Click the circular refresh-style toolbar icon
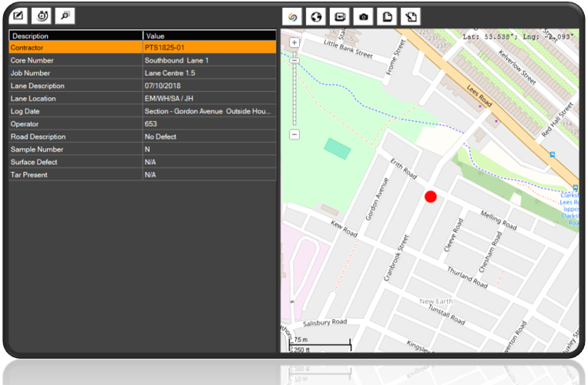588x385 pixels. coord(42,15)
